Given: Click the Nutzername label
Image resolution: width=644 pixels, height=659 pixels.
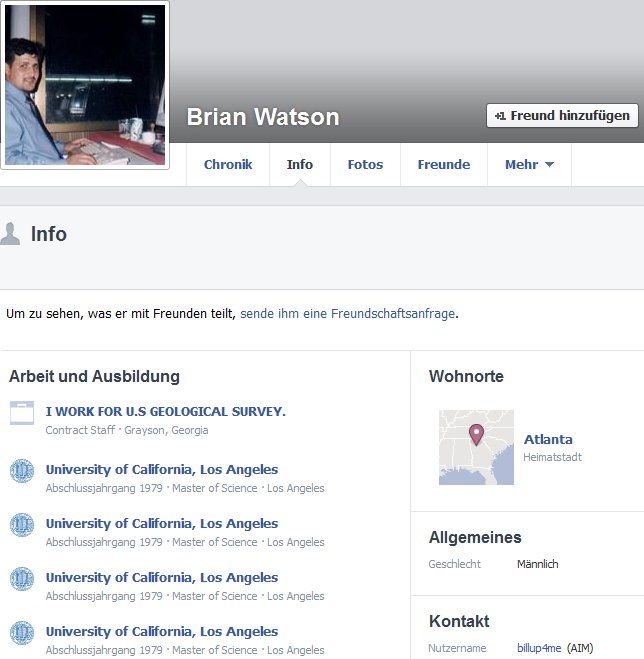Looking at the screenshot, I should [457, 648].
